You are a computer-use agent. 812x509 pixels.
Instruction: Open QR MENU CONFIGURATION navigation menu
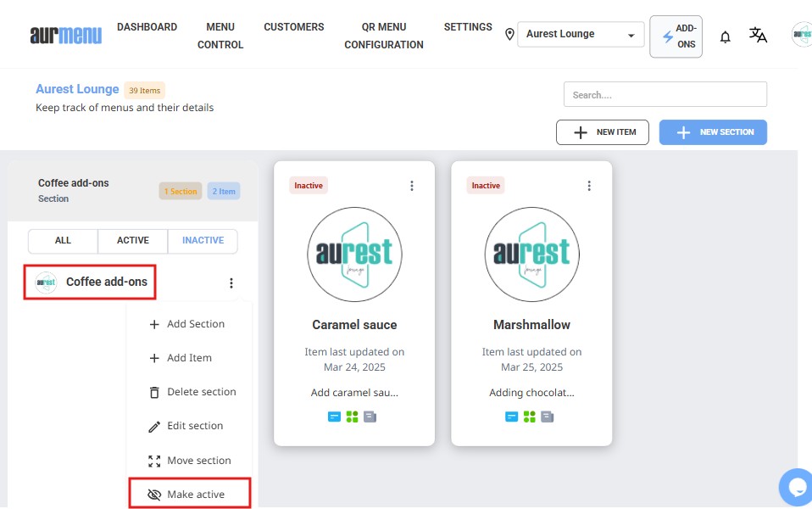tap(384, 36)
